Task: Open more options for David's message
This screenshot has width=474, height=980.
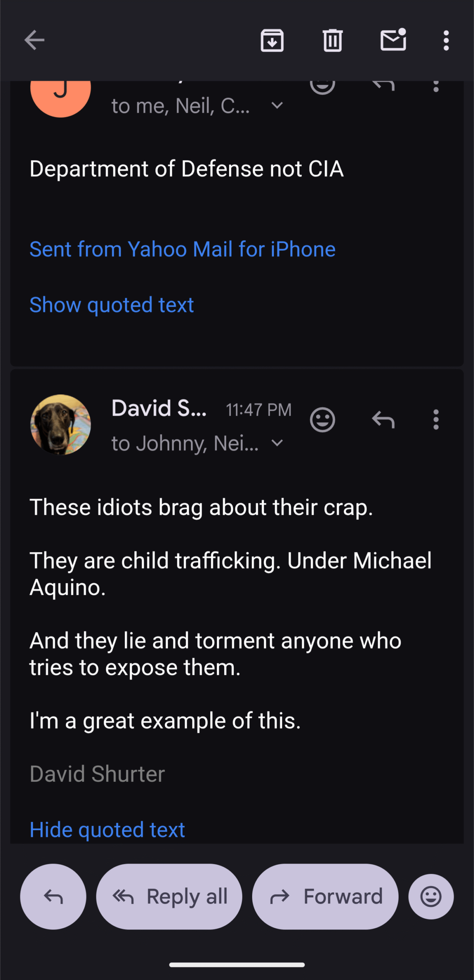Action: [x=436, y=420]
